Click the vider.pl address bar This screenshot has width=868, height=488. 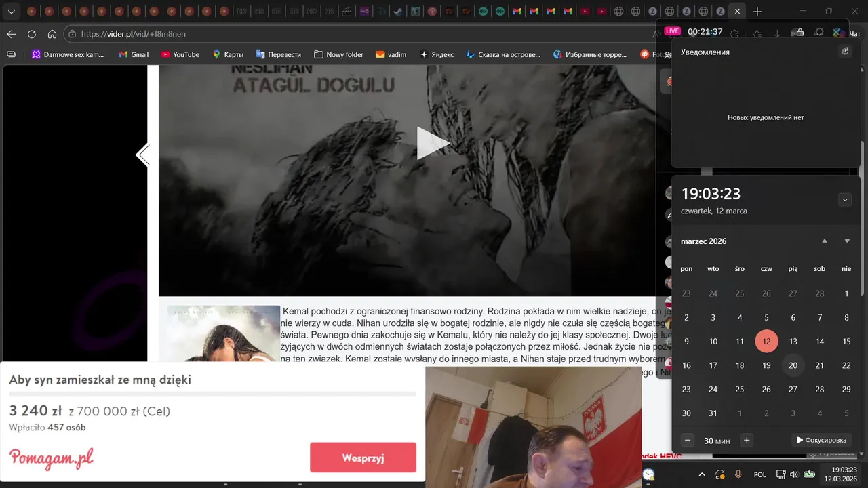point(359,34)
